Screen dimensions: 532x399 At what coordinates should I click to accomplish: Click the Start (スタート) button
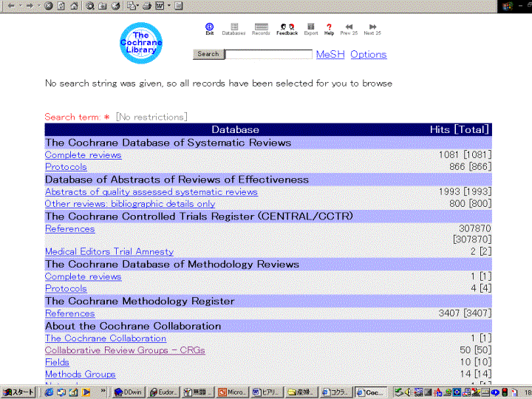[18, 392]
